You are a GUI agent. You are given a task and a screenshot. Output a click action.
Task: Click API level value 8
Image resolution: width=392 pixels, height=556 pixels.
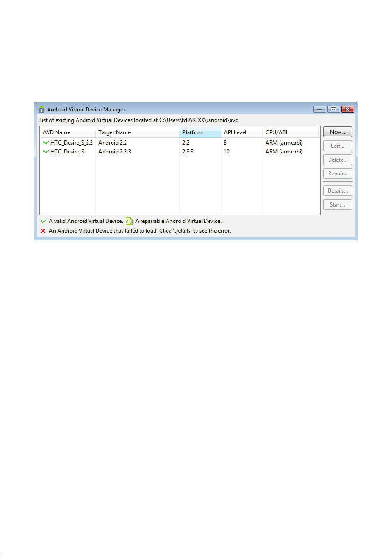point(225,143)
